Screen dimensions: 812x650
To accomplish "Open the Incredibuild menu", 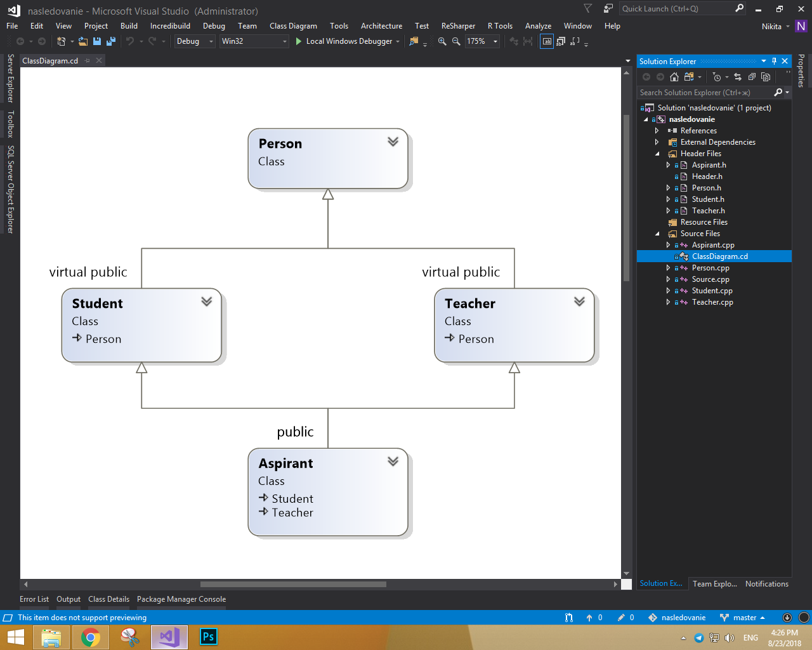I will (170, 26).
